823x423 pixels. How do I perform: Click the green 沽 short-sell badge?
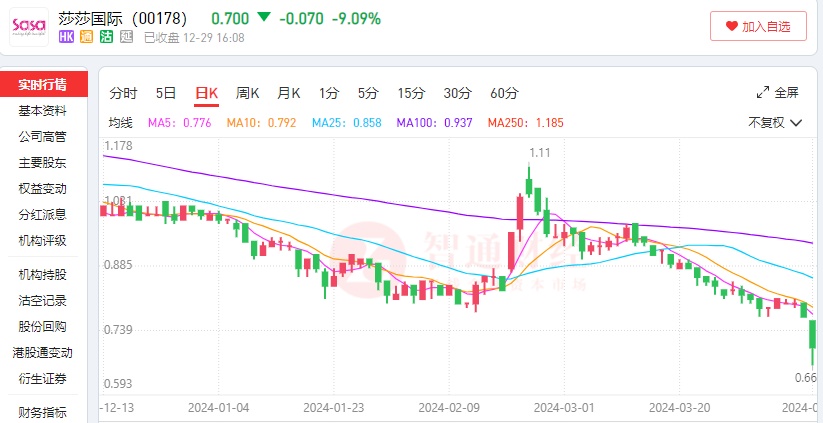[106, 38]
